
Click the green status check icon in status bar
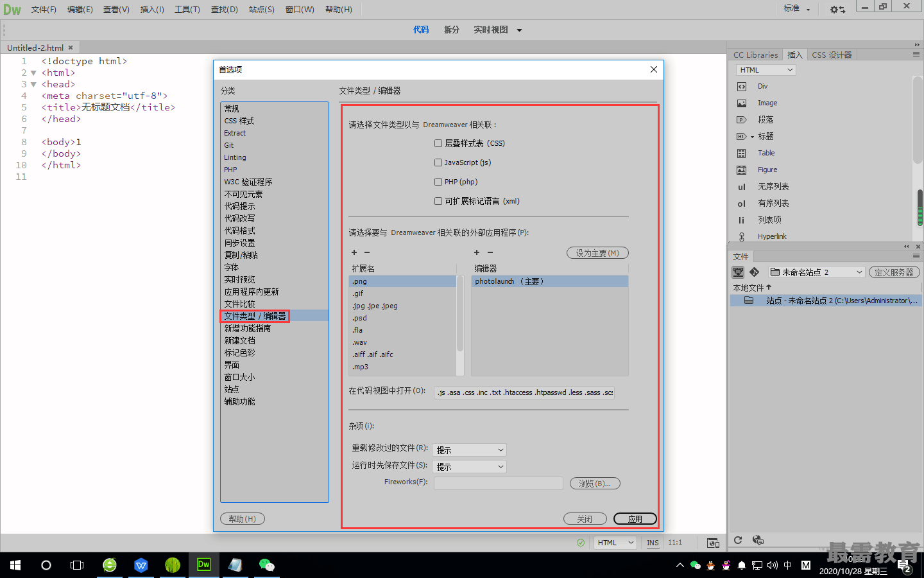coord(581,543)
